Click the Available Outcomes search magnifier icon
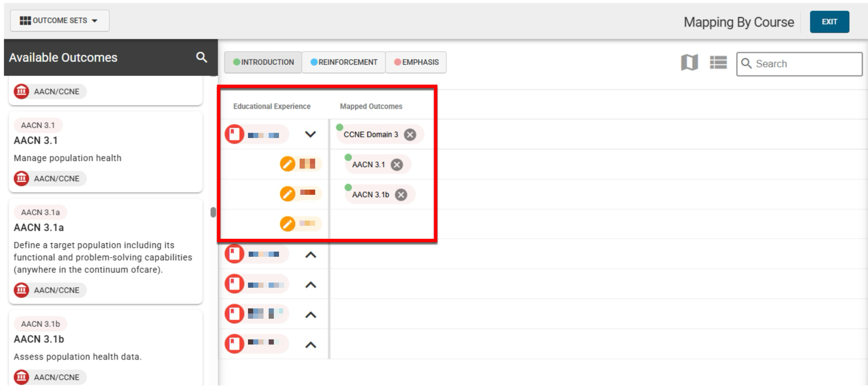Screen dimensions: 868x391 pyautogui.click(x=201, y=57)
